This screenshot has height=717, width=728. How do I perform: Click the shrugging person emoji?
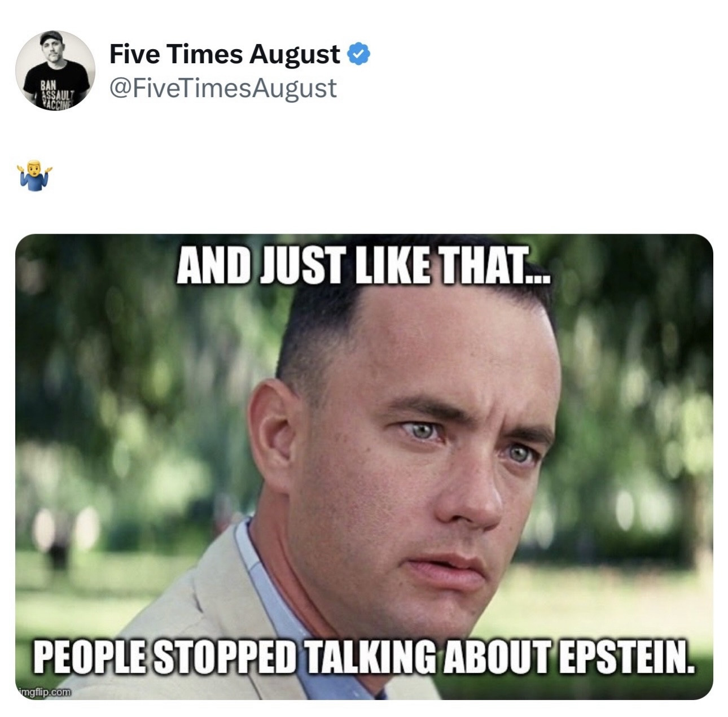tap(34, 176)
